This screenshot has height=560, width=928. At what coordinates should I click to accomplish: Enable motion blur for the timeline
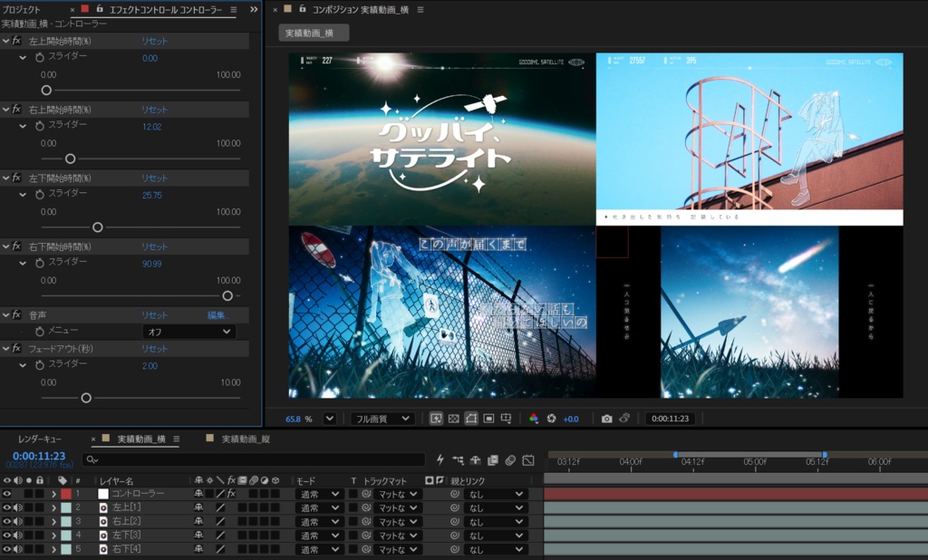pyautogui.click(x=510, y=460)
